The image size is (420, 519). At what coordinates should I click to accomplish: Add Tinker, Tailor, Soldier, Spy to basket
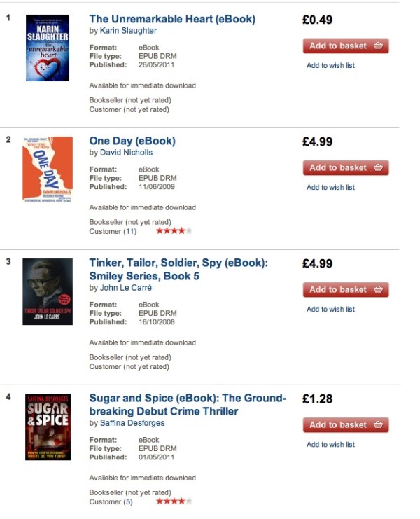(345, 290)
